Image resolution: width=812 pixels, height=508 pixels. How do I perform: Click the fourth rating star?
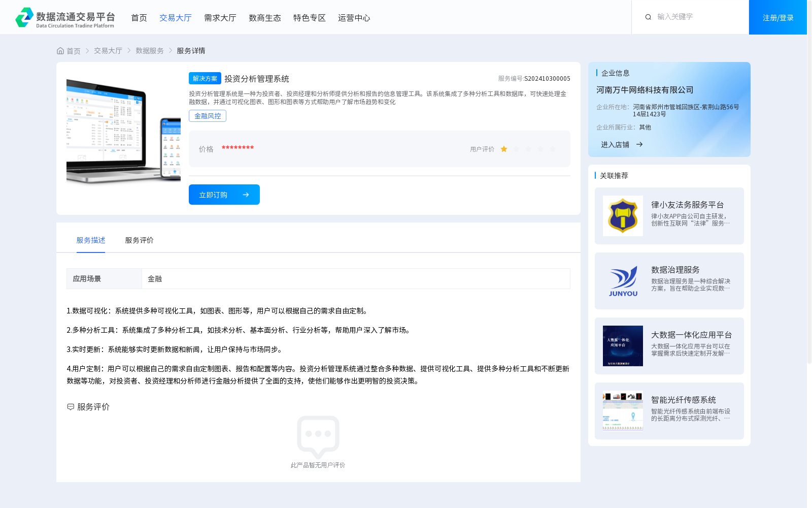(x=540, y=149)
